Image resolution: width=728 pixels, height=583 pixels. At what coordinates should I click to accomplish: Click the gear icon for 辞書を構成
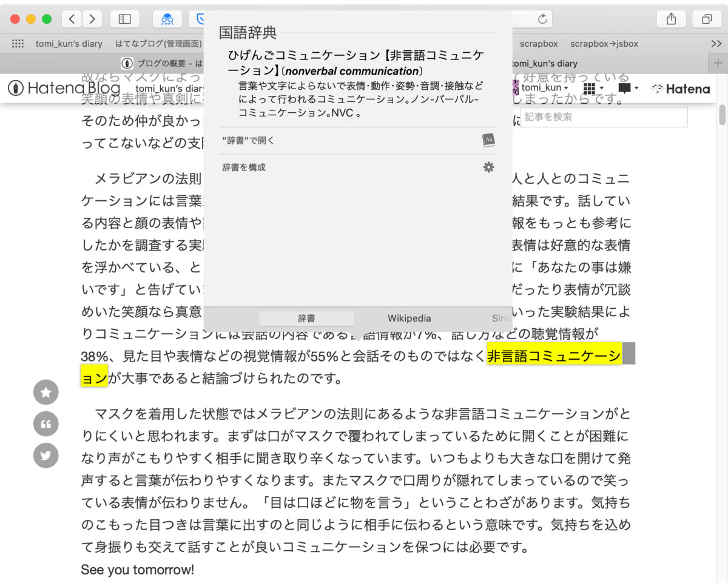tap(488, 167)
